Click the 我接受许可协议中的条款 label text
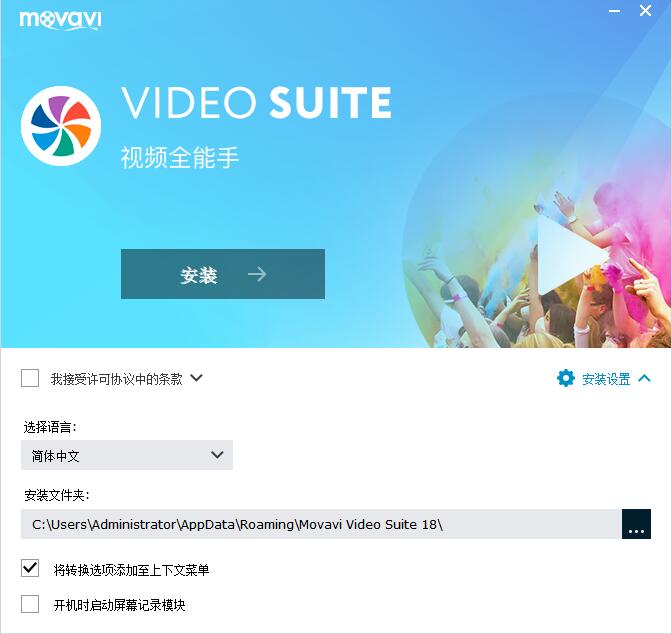 coord(117,379)
